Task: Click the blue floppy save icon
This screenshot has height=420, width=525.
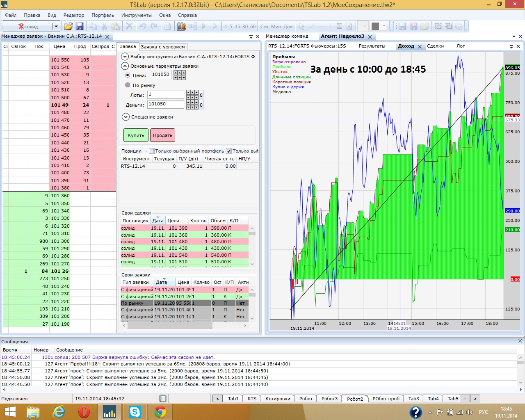Action: coord(80,26)
